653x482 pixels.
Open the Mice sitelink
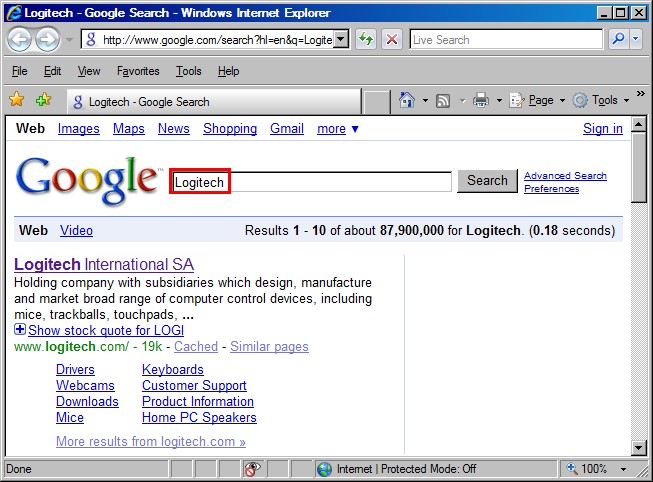[70, 417]
